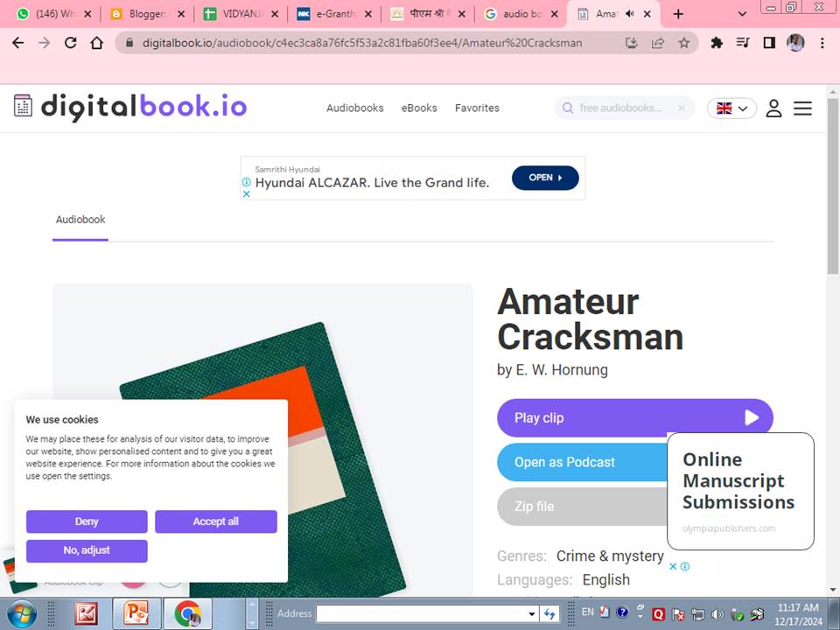Image resolution: width=840 pixels, height=630 pixels.
Task: Select the Audiobook tab
Action: click(80, 220)
